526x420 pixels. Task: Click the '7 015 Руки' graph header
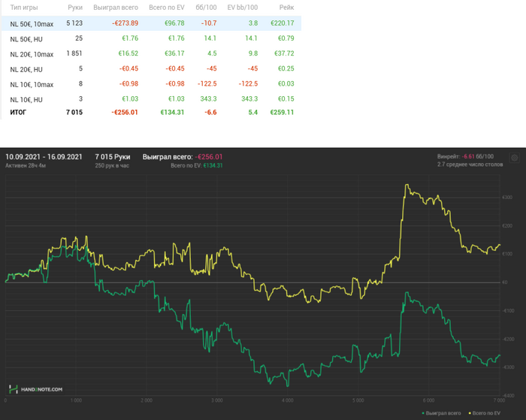pos(113,157)
